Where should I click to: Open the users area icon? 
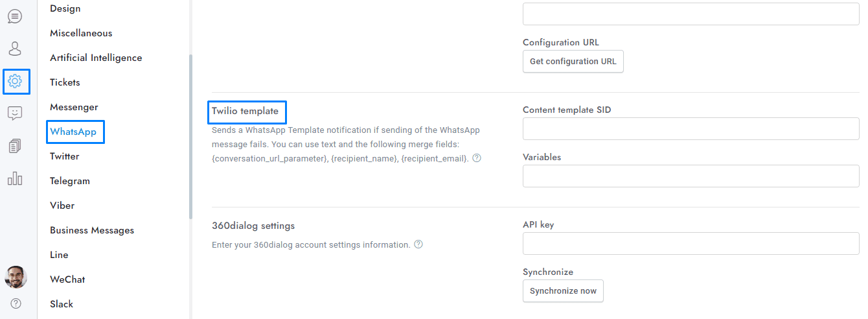coord(15,49)
